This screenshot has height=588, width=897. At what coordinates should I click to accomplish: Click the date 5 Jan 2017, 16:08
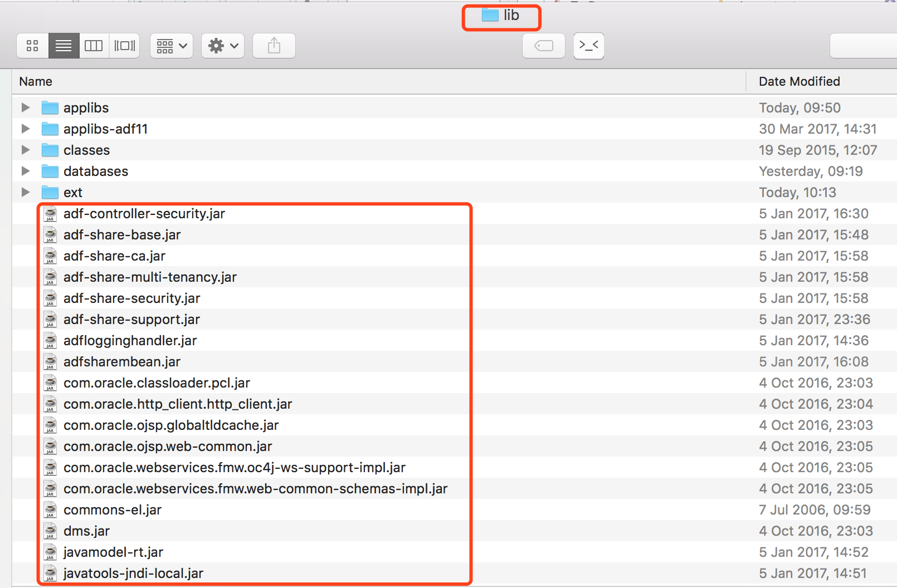coord(813,361)
